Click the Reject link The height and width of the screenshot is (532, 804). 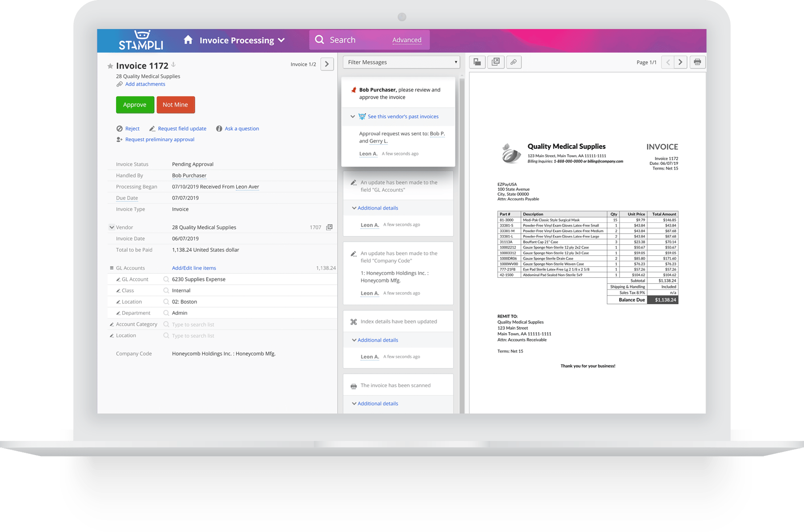(x=132, y=129)
